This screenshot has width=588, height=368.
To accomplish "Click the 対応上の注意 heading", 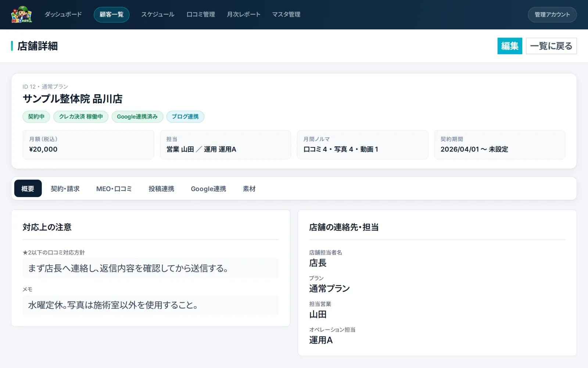I will coord(47,227).
